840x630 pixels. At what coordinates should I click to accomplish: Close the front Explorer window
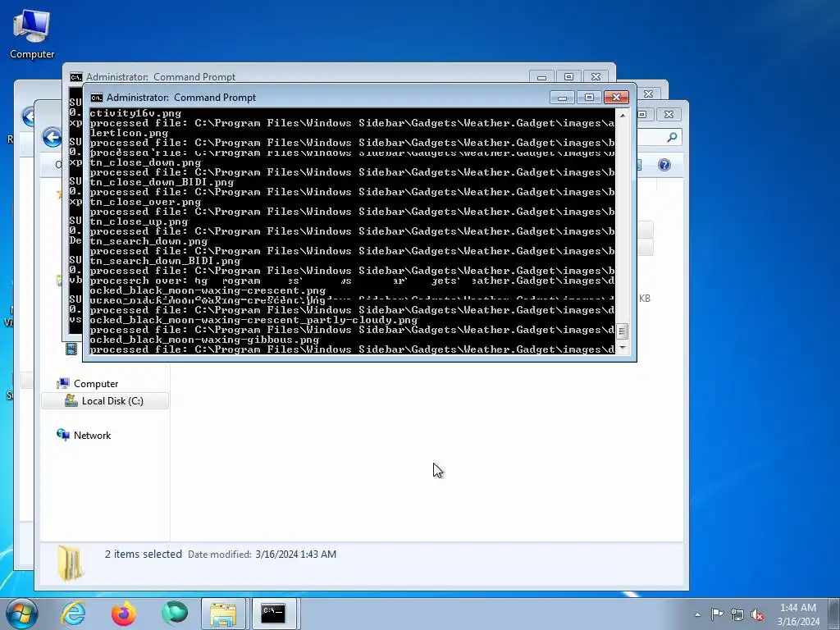click(669, 114)
